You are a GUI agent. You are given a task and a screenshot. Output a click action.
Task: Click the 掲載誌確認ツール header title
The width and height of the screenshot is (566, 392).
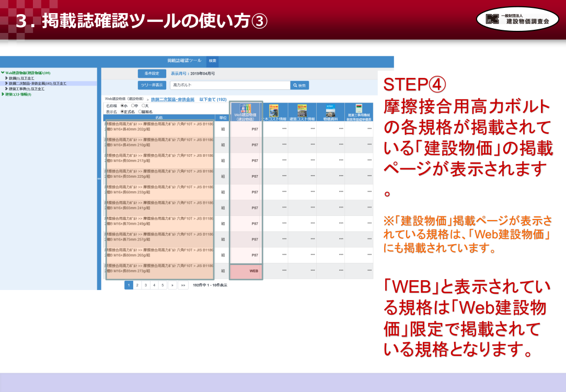[184, 61]
